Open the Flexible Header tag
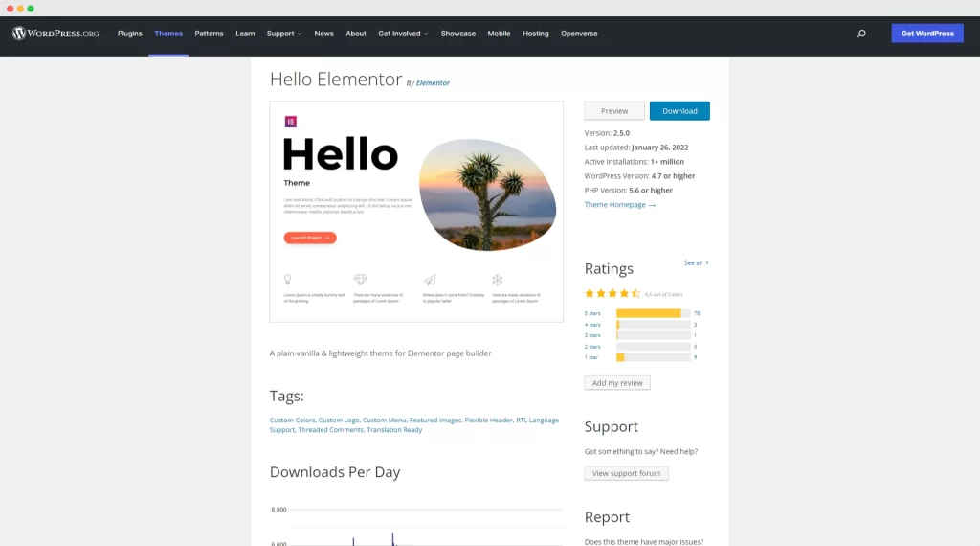The width and height of the screenshot is (980, 546). (488, 421)
